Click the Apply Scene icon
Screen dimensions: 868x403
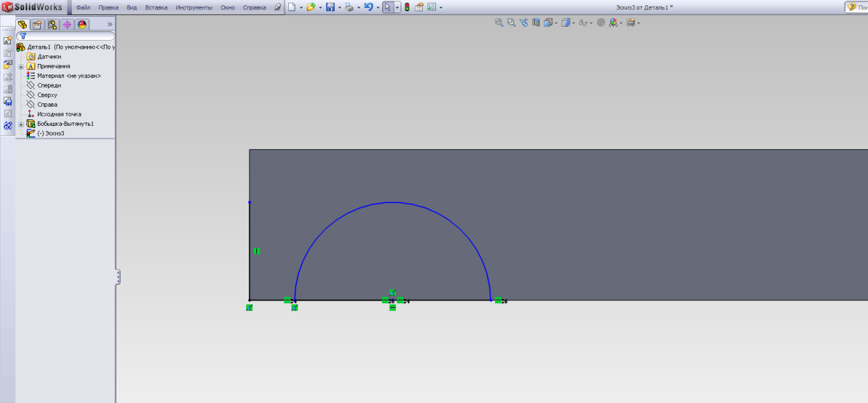[x=613, y=23]
